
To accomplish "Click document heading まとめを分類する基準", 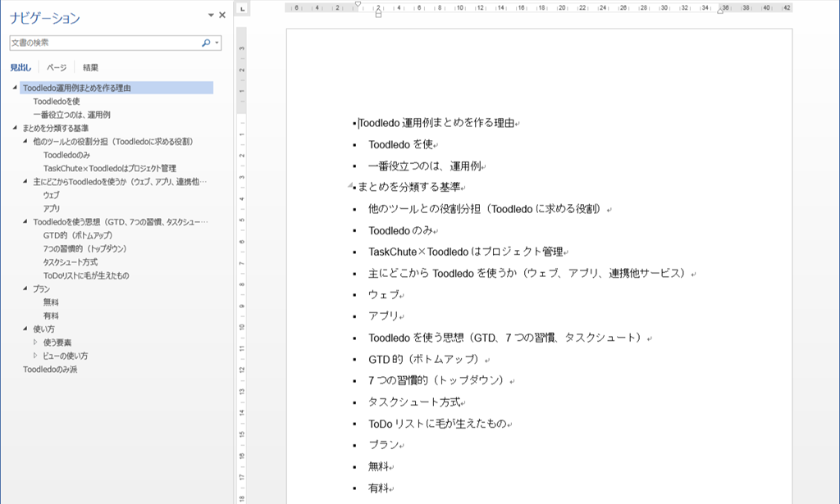I will click(x=409, y=188).
